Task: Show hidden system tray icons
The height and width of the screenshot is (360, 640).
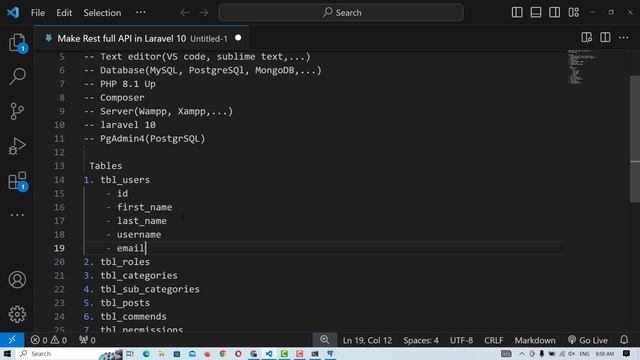Action: [522, 353]
